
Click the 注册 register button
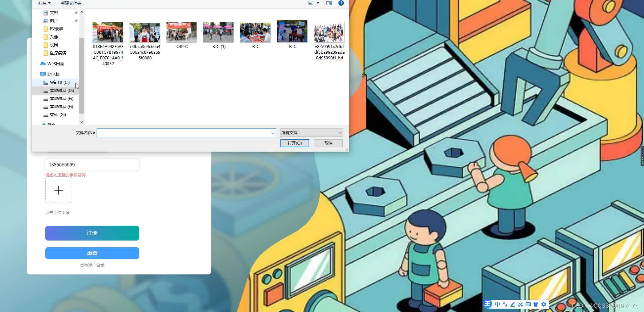click(x=92, y=233)
